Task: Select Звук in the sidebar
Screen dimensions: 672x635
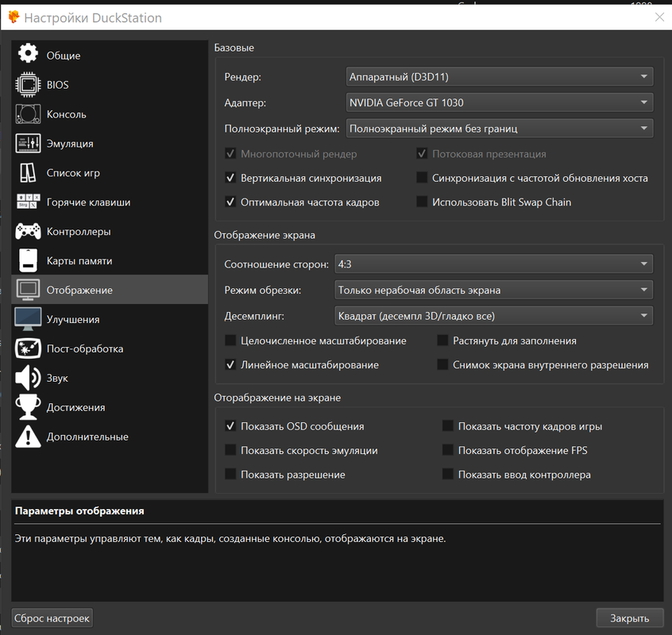Action: 110,378
